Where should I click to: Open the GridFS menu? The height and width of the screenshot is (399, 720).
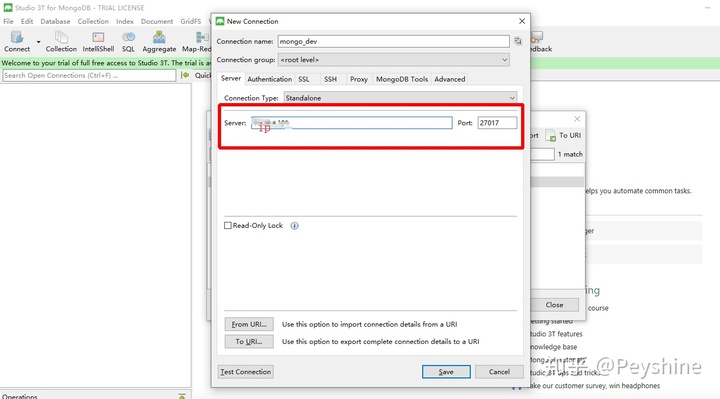click(191, 22)
